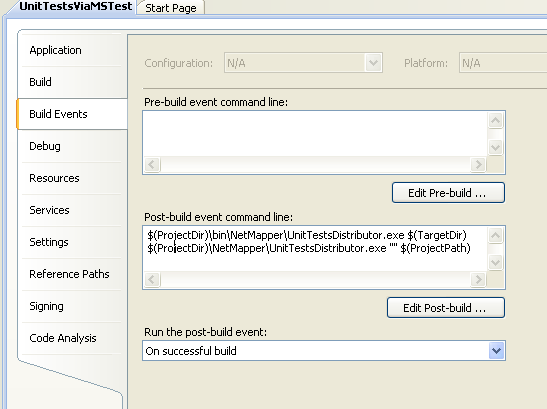Click the Edit Pre-build button

pos(448,193)
